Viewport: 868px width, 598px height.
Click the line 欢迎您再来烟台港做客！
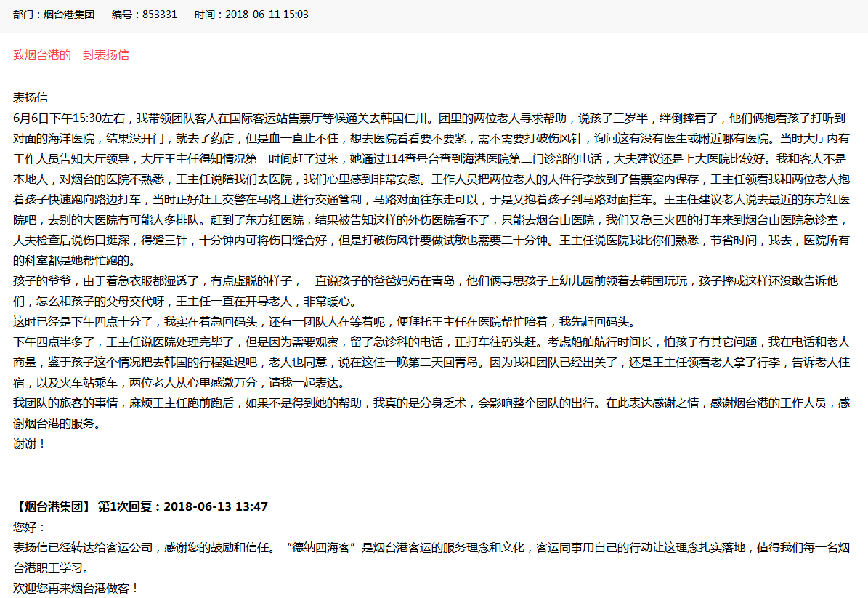point(76,588)
